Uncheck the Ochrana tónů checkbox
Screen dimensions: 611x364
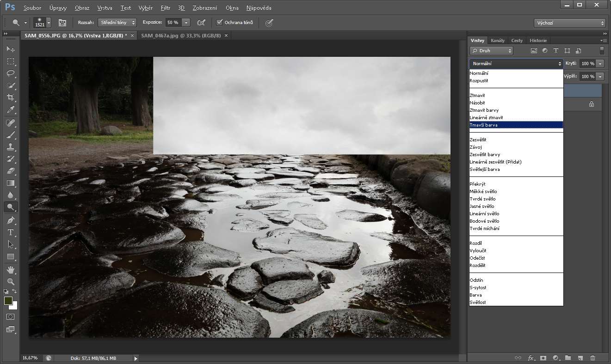click(220, 22)
